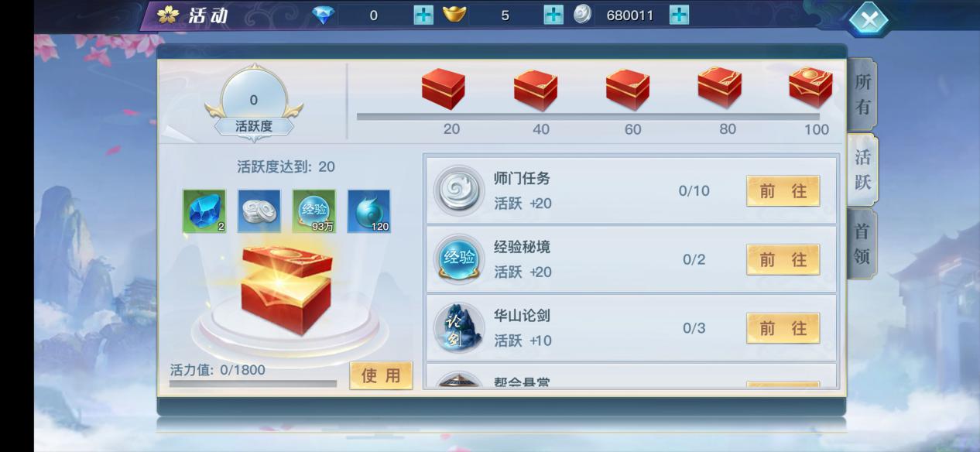The image size is (980, 452).
Task: Add diamonds with the first plus button
Action: [423, 15]
